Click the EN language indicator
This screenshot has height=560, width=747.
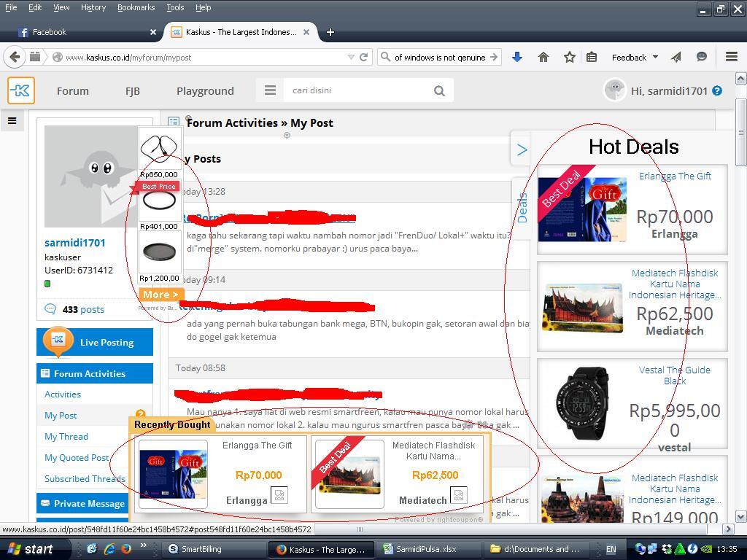point(611,549)
